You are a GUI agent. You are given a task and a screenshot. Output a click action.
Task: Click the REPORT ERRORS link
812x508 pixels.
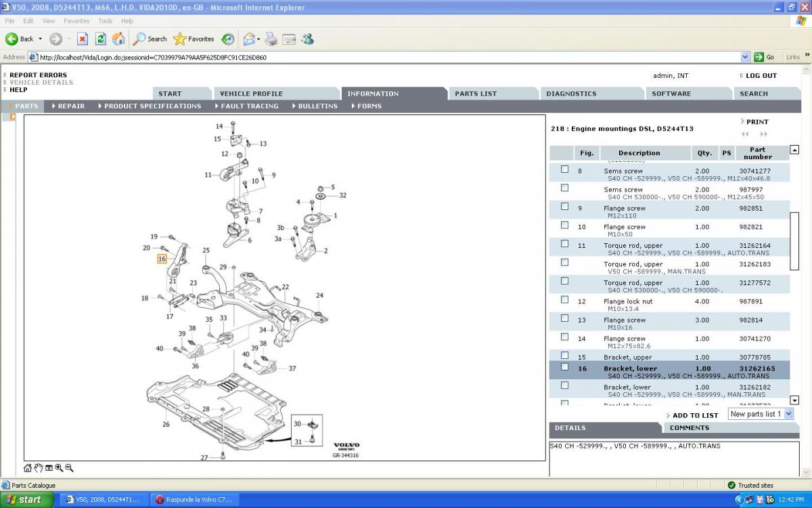(x=38, y=75)
